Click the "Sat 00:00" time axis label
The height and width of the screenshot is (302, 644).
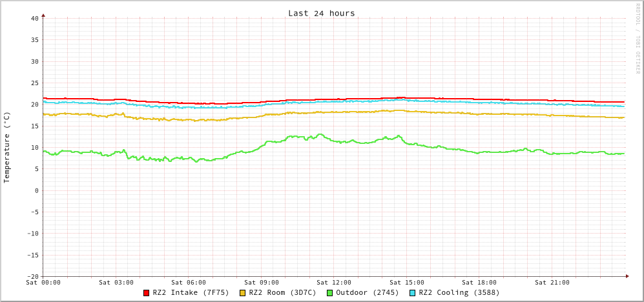tap(43, 283)
